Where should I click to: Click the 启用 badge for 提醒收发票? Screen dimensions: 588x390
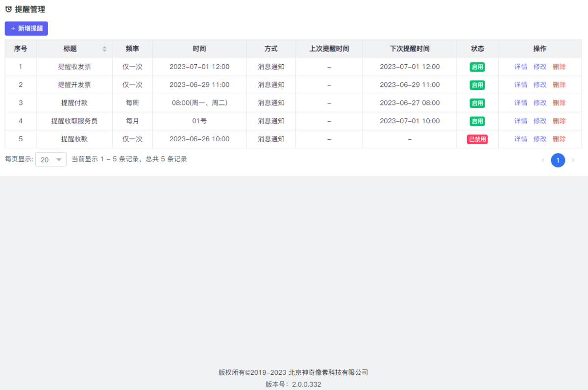477,67
